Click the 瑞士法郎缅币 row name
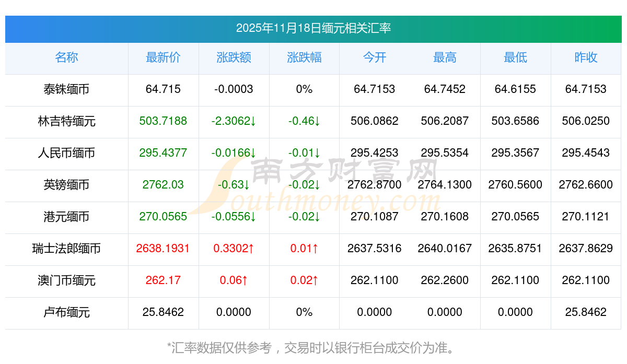Screen dimensions: 627x364 tap(66, 249)
